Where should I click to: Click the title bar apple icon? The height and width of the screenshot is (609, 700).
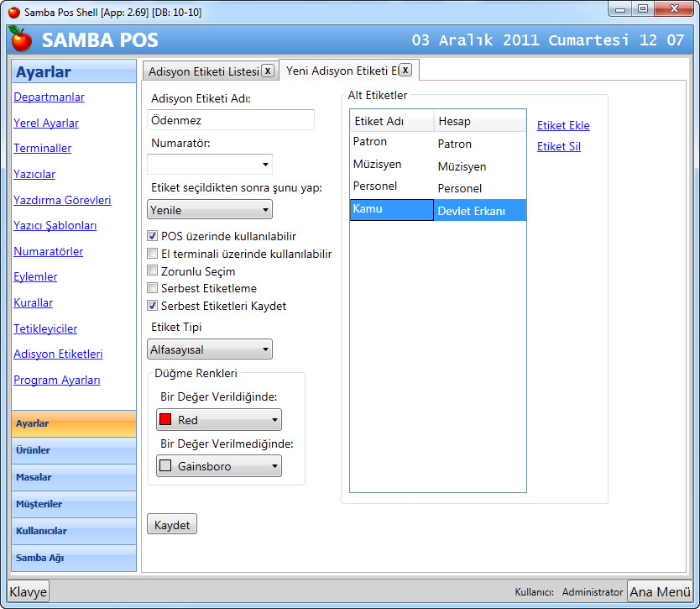[14, 12]
